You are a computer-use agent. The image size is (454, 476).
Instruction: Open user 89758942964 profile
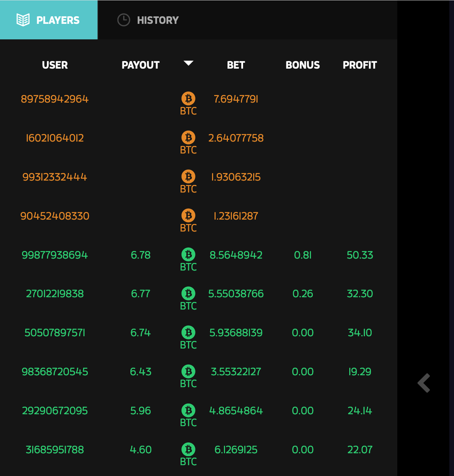click(x=55, y=99)
